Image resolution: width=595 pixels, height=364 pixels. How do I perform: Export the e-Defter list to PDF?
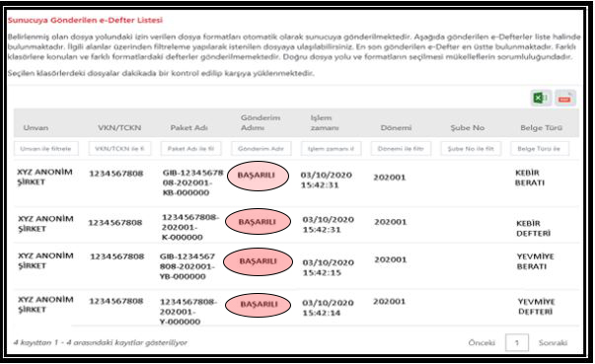pos(565,99)
